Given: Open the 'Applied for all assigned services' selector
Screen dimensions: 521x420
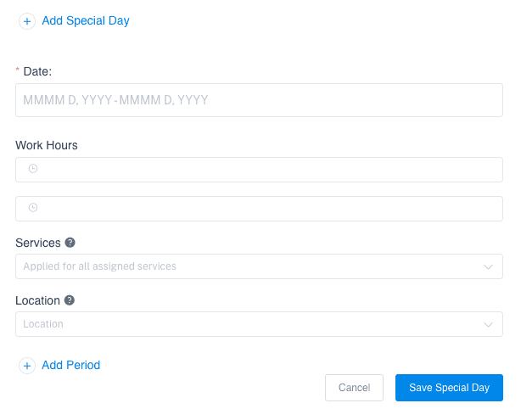Looking at the screenshot, I should 259,266.
